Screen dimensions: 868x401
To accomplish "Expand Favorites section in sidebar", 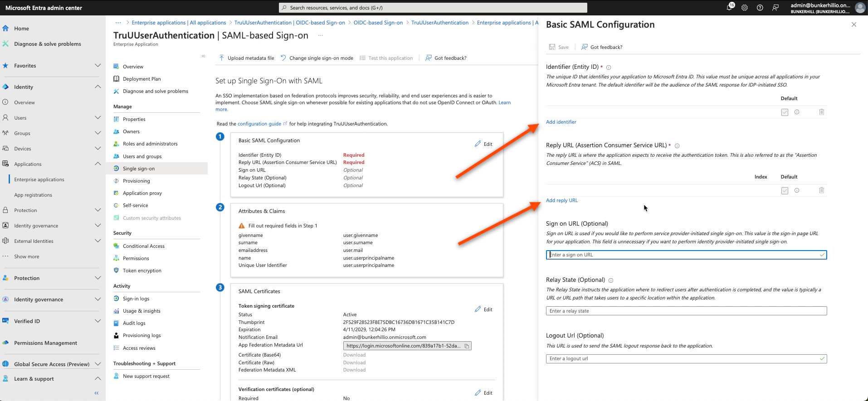I will tap(98, 66).
